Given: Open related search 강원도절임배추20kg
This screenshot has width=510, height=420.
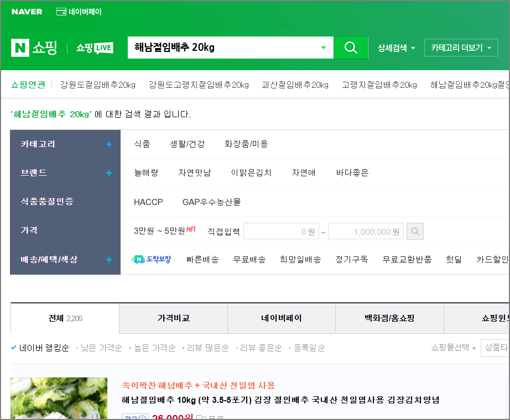Looking at the screenshot, I should point(98,86).
